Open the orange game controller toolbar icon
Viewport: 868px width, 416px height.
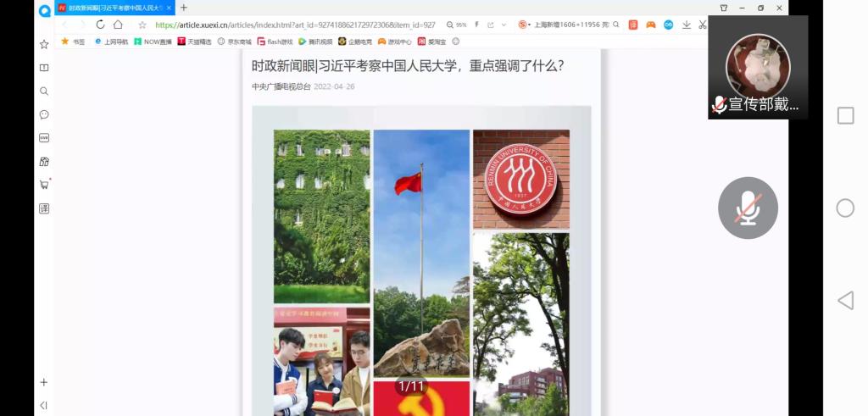tap(650, 25)
